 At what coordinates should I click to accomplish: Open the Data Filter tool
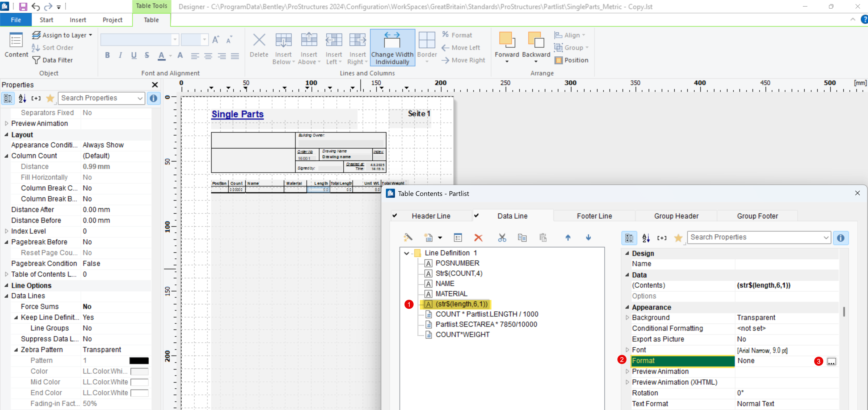[53, 60]
